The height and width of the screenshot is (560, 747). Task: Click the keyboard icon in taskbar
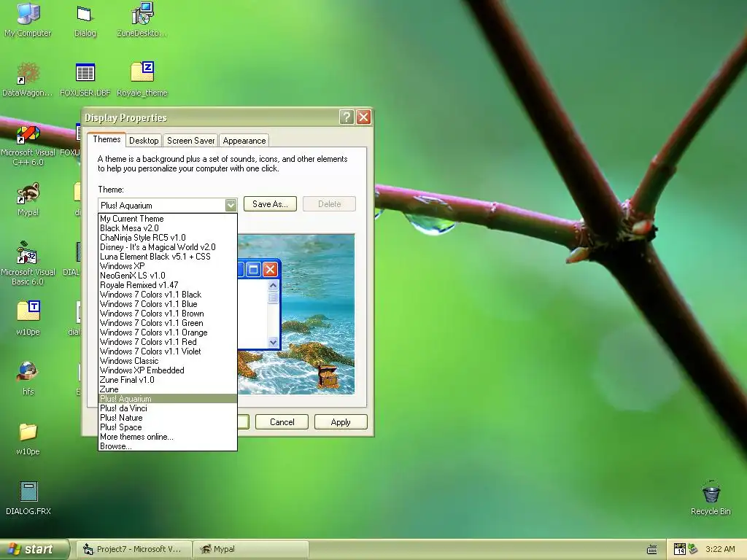pyautogui.click(x=651, y=550)
